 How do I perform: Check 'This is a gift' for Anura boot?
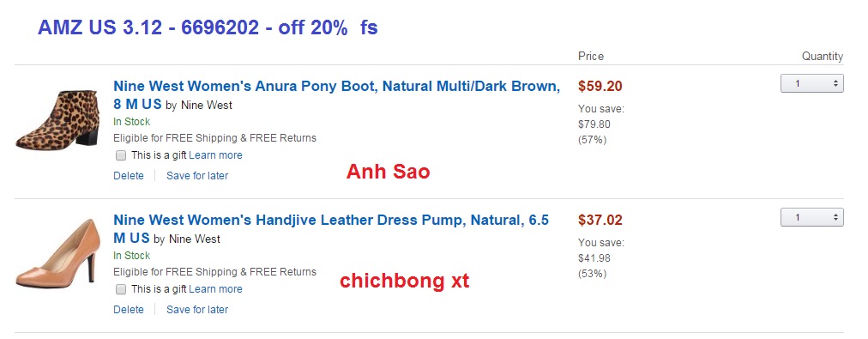tap(121, 155)
